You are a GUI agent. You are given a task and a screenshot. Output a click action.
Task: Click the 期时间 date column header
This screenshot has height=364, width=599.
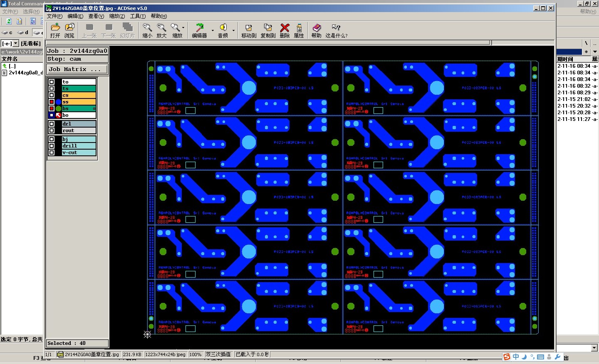point(574,59)
